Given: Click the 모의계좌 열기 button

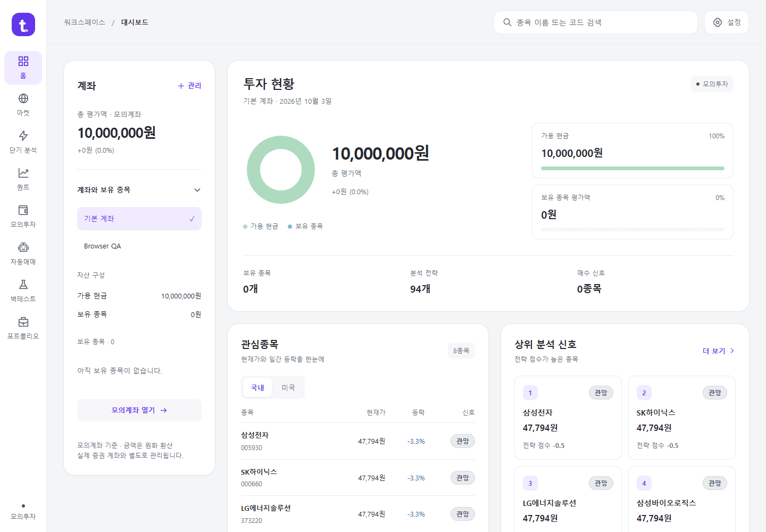Looking at the screenshot, I should (x=139, y=410).
